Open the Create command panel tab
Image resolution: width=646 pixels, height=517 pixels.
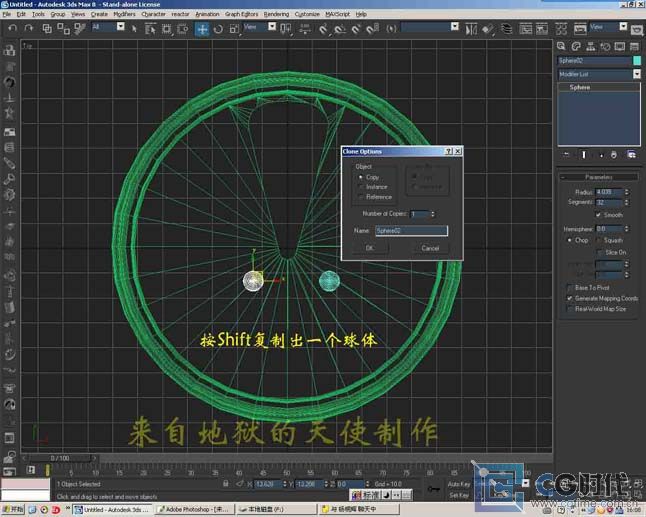561,47
